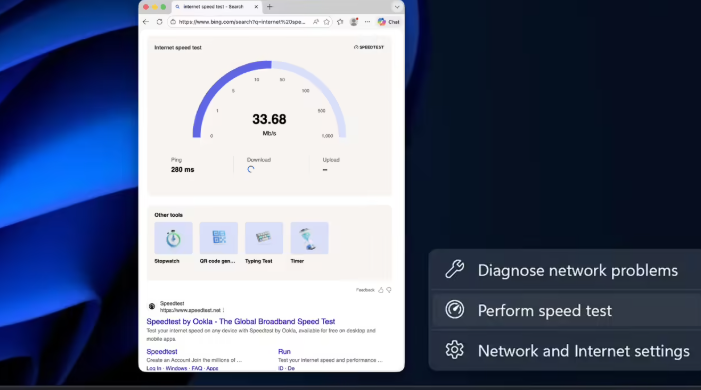
Task: Close the 'internet speed test - Search' tab
Action: [x=256, y=7]
